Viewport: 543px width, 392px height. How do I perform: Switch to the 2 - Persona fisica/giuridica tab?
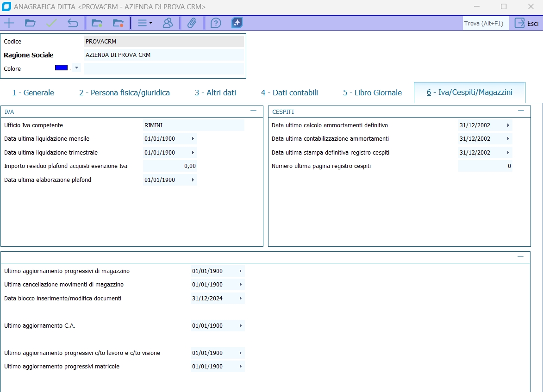click(124, 93)
